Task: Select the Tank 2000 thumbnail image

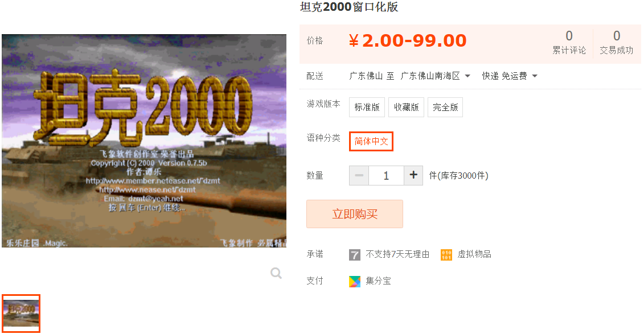Action: click(x=21, y=313)
